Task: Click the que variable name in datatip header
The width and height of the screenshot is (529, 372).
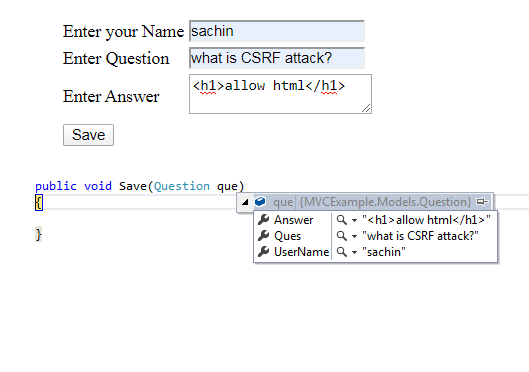Action: [x=283, y=202]
